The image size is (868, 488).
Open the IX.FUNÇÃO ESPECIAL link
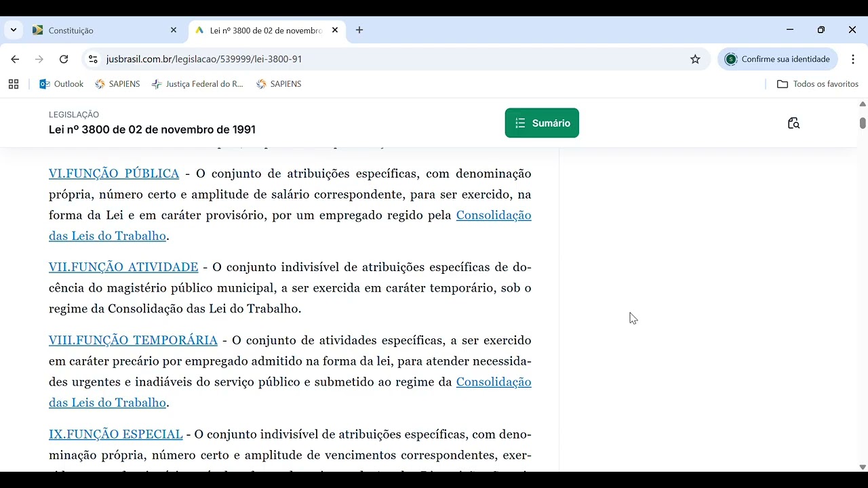[x=116, y=434]
